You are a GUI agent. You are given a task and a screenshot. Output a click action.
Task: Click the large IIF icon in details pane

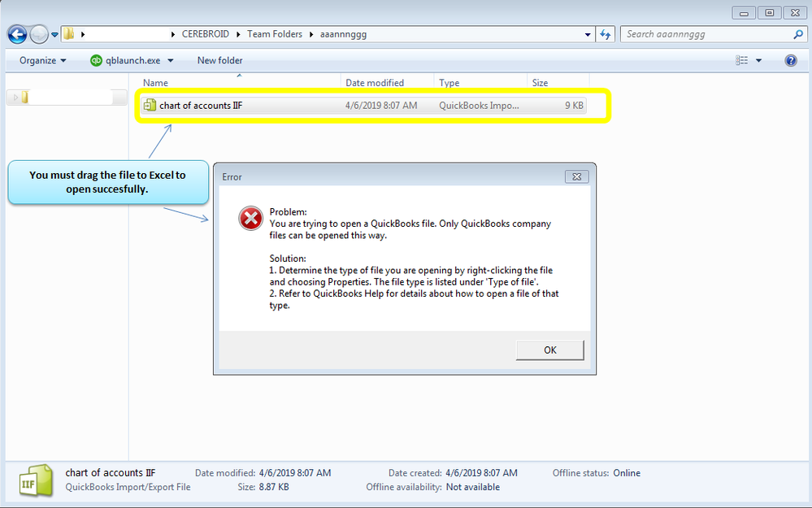(x=36, y=480)
